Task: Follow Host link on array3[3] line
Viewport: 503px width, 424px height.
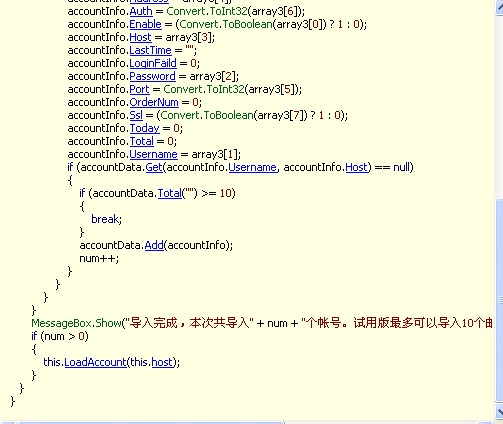Action: coord(140,37)
